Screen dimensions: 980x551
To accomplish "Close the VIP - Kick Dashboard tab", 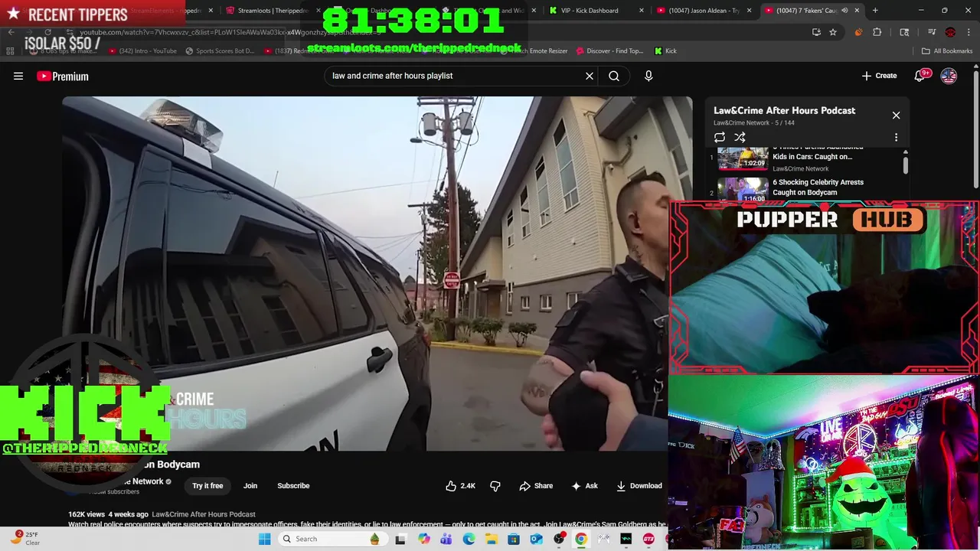I will (642, 11).
